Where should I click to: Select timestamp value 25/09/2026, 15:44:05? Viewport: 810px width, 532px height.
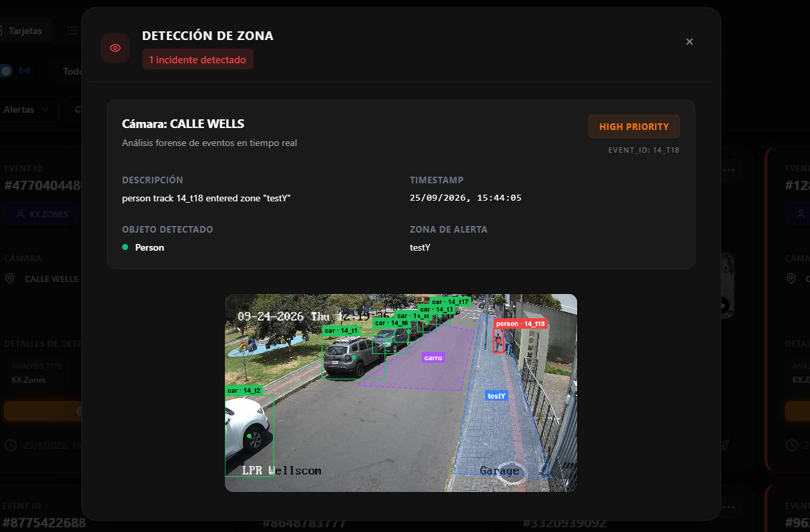click(x=466, y=198)
